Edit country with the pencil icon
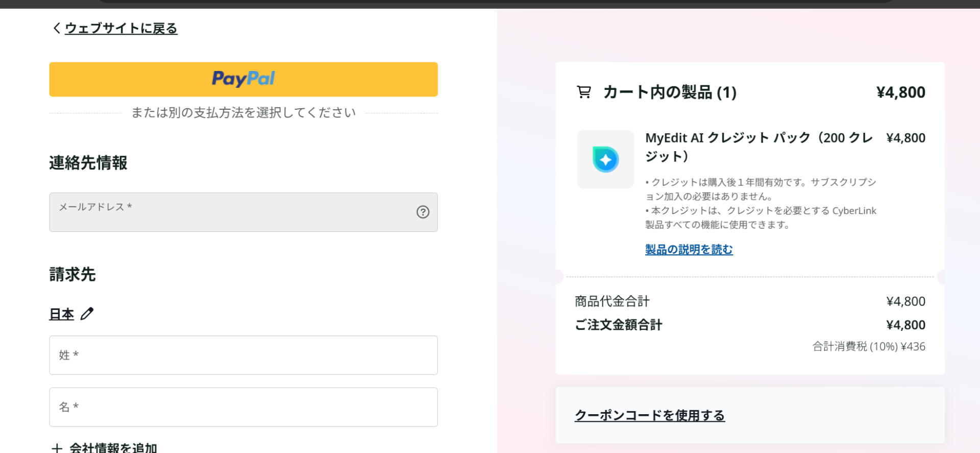The image size is (980, 453). click(x=87, y=314)
